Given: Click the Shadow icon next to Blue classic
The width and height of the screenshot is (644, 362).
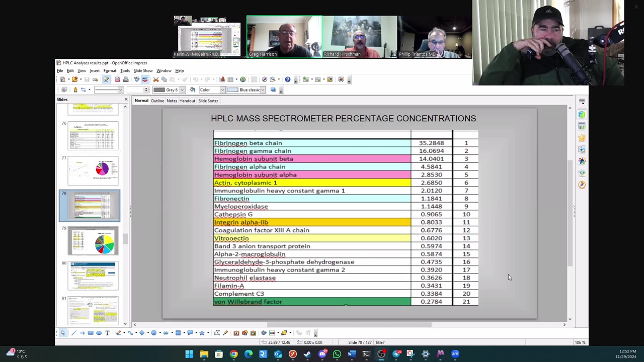Looking at the screenshot, I should coord(273,89).
